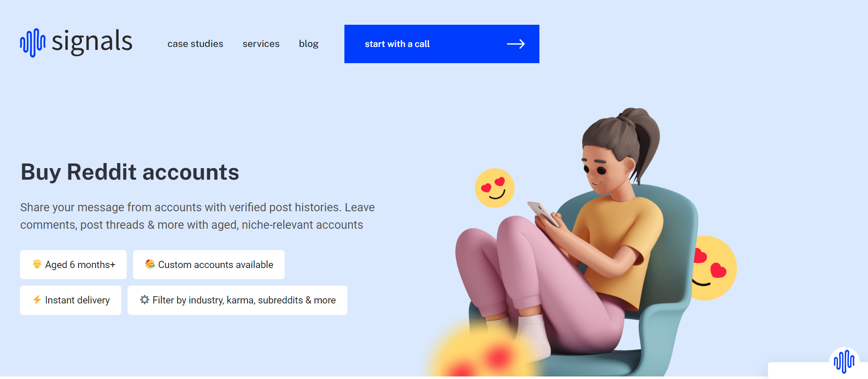Click the Signals waveform logo icon

click(32, 43)
